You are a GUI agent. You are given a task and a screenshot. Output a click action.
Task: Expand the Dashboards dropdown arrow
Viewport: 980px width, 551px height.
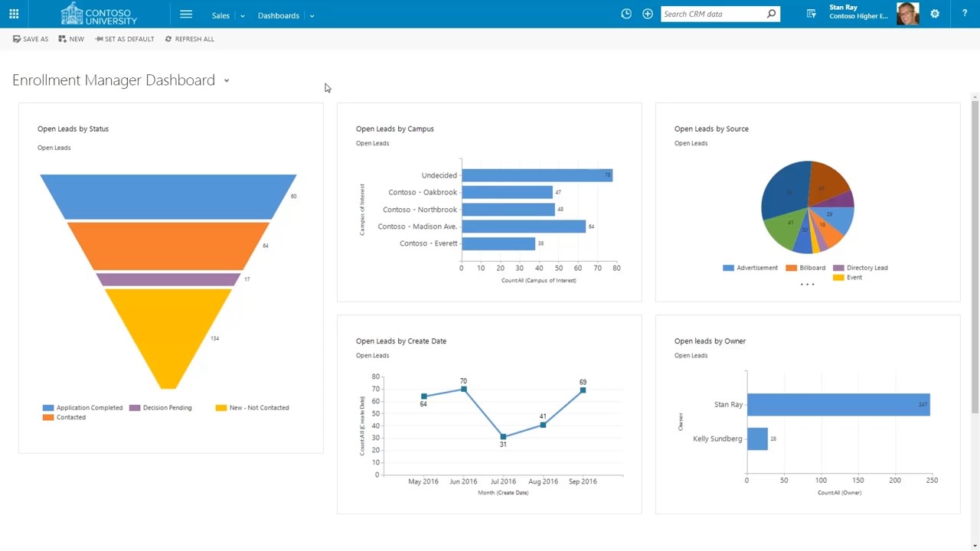pos(312,15)
